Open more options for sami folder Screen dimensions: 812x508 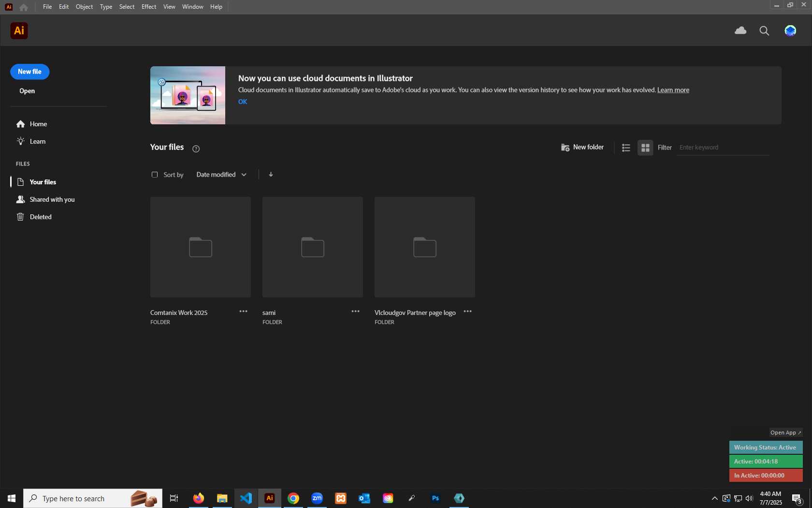coord(355,311)
